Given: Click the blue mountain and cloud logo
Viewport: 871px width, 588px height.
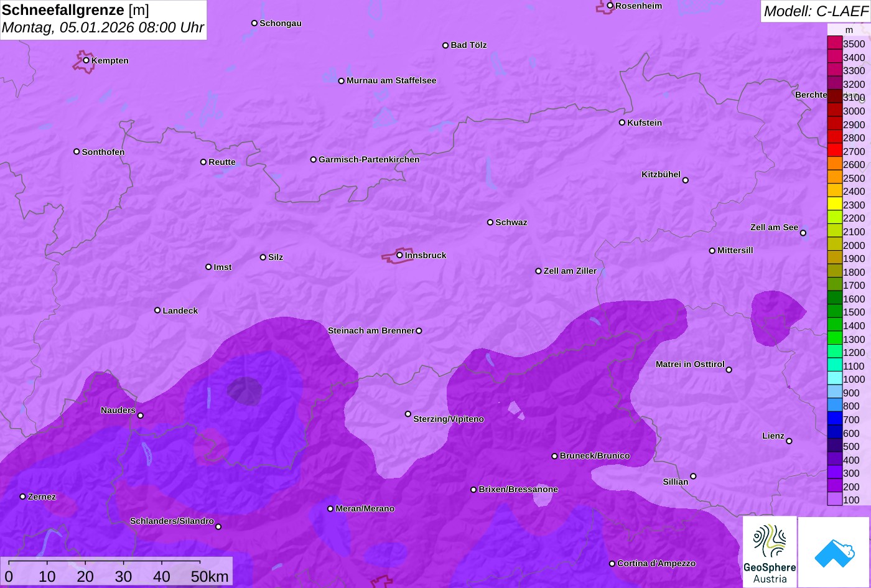Looking at the screenshot, I should tap(834, 552).
